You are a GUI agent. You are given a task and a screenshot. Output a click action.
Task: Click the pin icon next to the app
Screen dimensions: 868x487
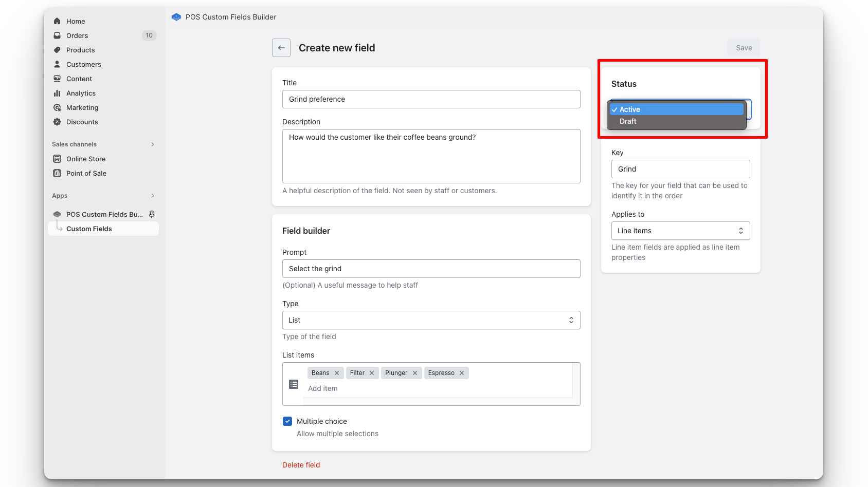click(x=152, y=214)
